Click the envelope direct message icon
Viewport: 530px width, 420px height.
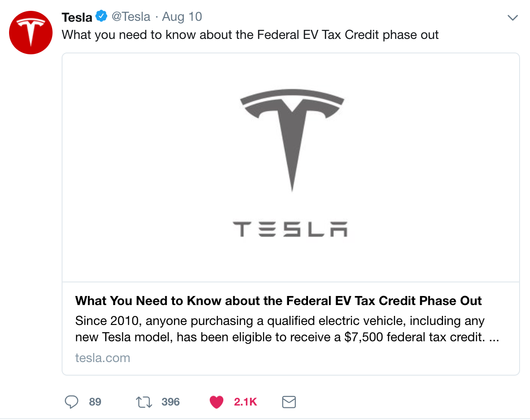click(x=289, y=402)
